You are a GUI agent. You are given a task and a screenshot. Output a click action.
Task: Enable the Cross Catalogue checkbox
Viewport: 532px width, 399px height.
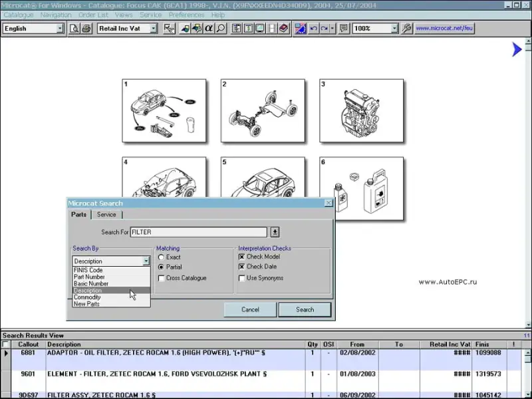(162, 278)
